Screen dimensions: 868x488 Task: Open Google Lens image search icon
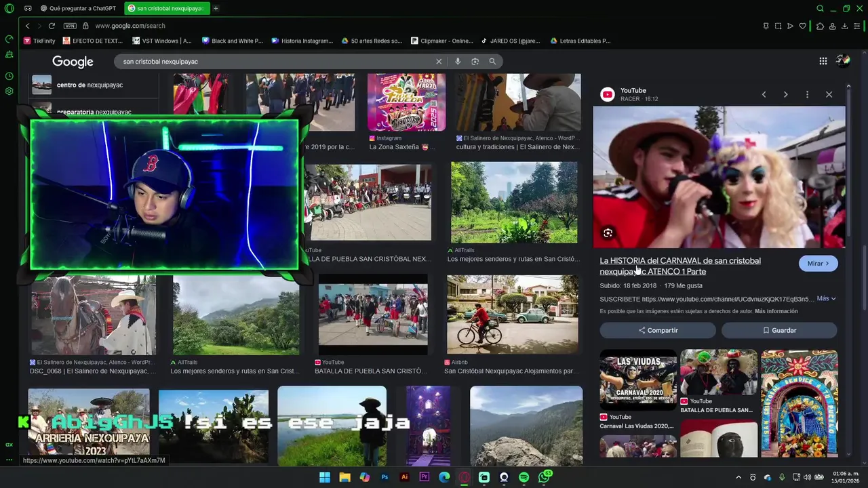[475, 61]
